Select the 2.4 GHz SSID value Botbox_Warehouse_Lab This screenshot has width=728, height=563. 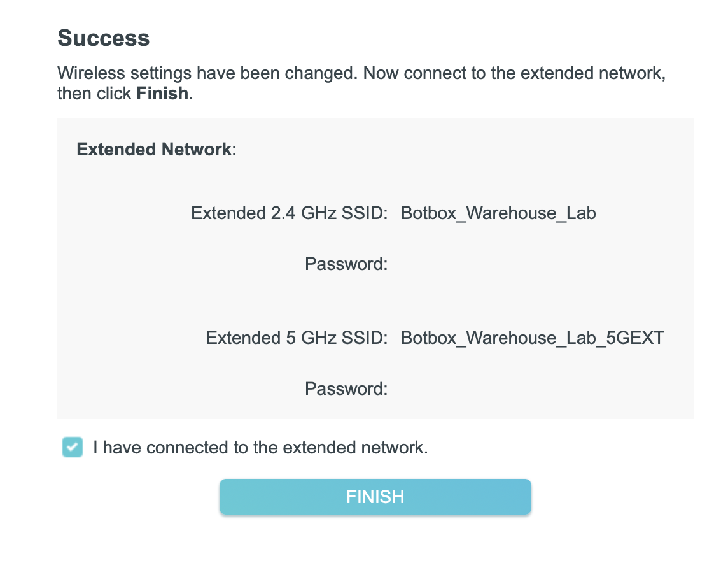(498, 213)
